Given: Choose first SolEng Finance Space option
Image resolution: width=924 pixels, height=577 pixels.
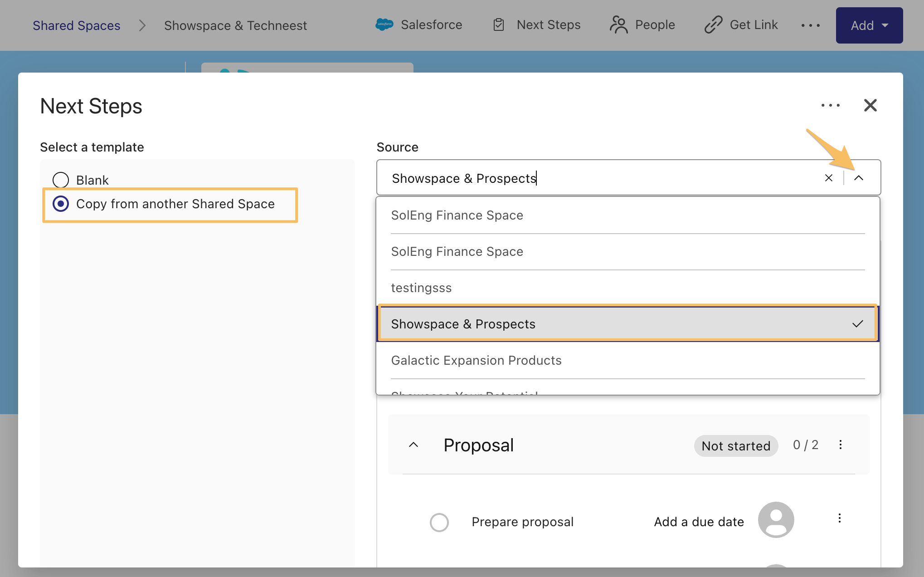Looking at the screenshot, I should 628,215.
